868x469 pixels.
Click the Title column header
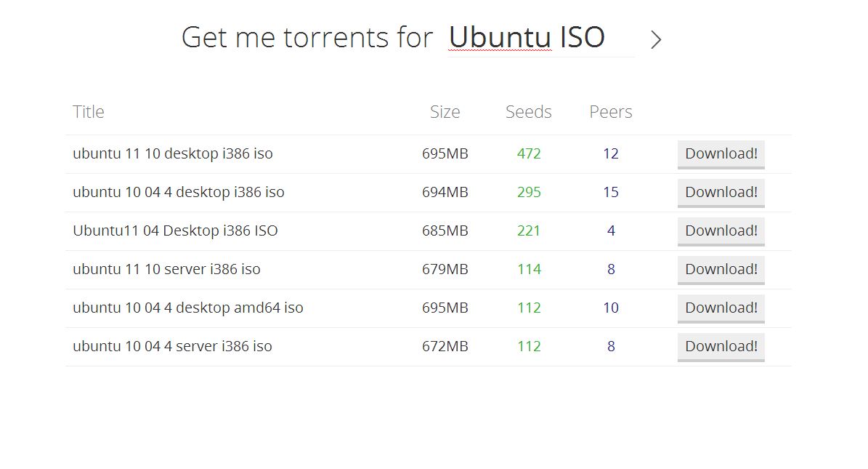click(89, 112)
